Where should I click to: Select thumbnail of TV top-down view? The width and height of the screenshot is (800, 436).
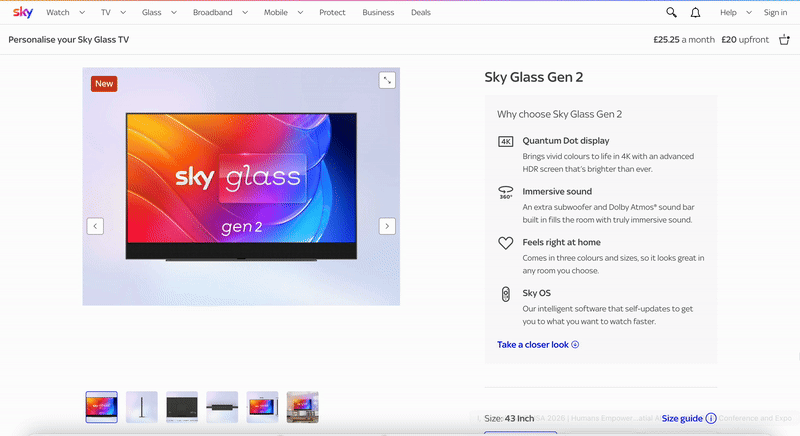pyautogui.click(x=222, y=407)
